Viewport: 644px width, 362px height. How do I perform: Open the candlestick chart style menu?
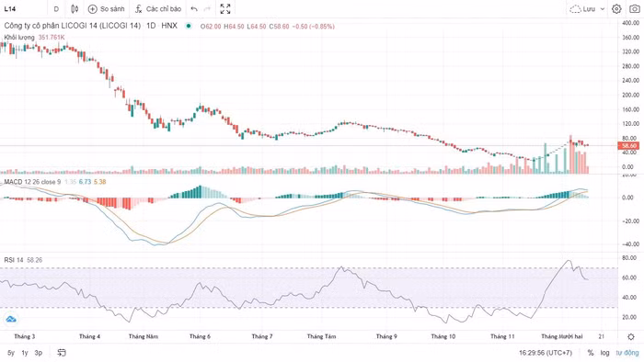click(x=75, y=8)
